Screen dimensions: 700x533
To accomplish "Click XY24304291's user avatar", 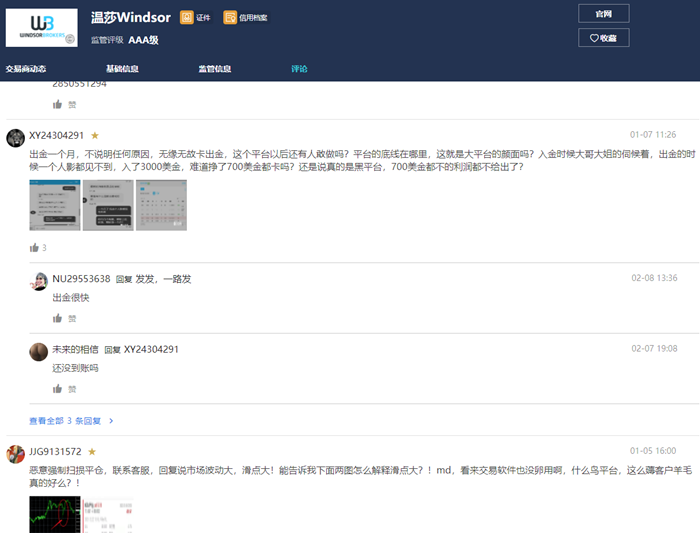I will [x=15, y=136].
